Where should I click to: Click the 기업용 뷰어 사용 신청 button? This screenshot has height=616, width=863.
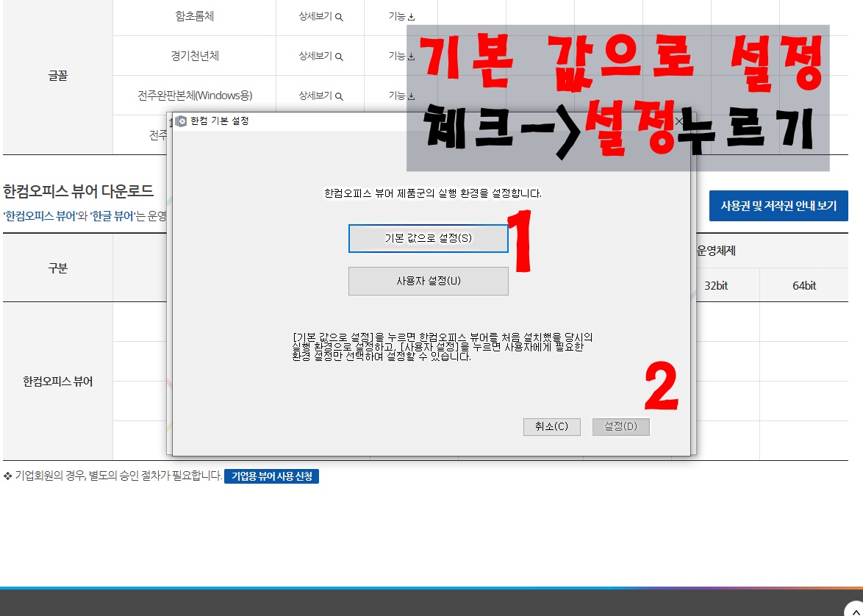pos(271,476)
